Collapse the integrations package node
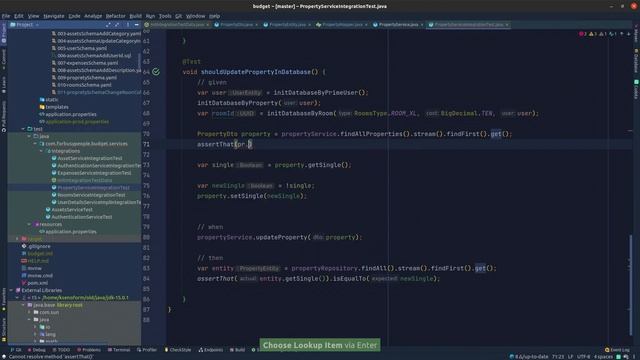The width and height of the screenshot is (640, 360). point(41,151)
